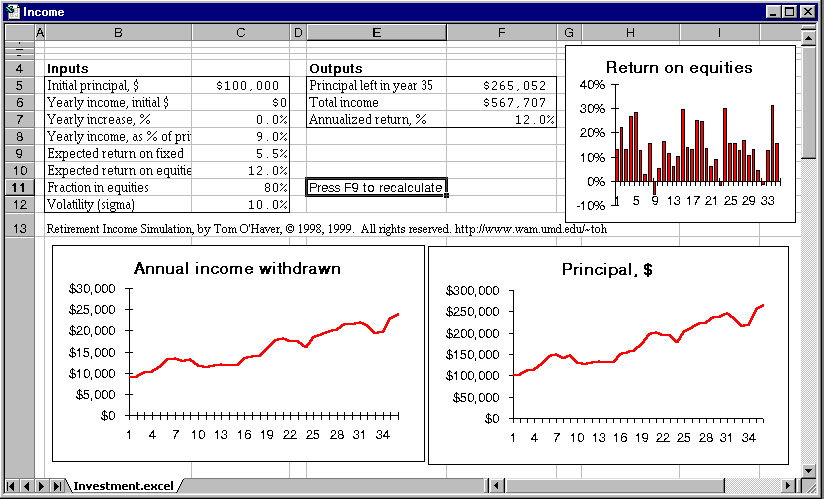The width and height of the screenshot is (824, 499).
Task: Click the Volatility (sigma) 10.0% value cell
Action: [241, 205]
